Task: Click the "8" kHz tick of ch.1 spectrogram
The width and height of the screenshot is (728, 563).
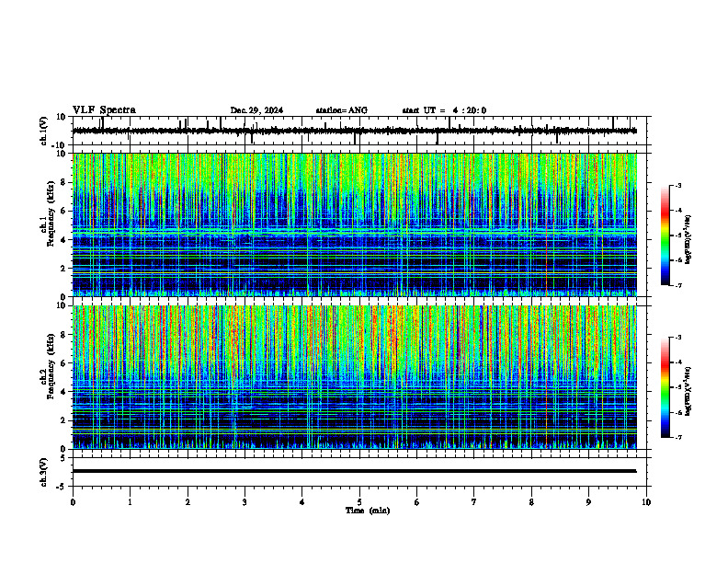Action: pyautogui.click(x=64, y=182)
